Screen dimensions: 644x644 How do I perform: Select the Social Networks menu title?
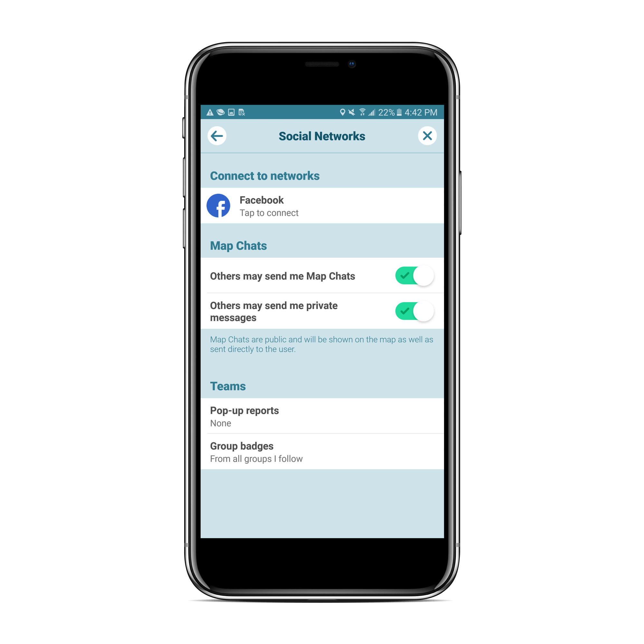[322, 136]
